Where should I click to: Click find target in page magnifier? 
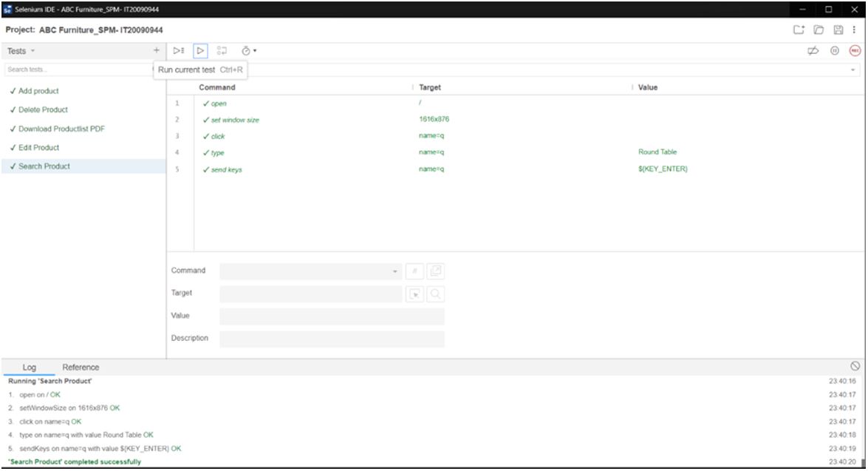(x=436, y=294)
